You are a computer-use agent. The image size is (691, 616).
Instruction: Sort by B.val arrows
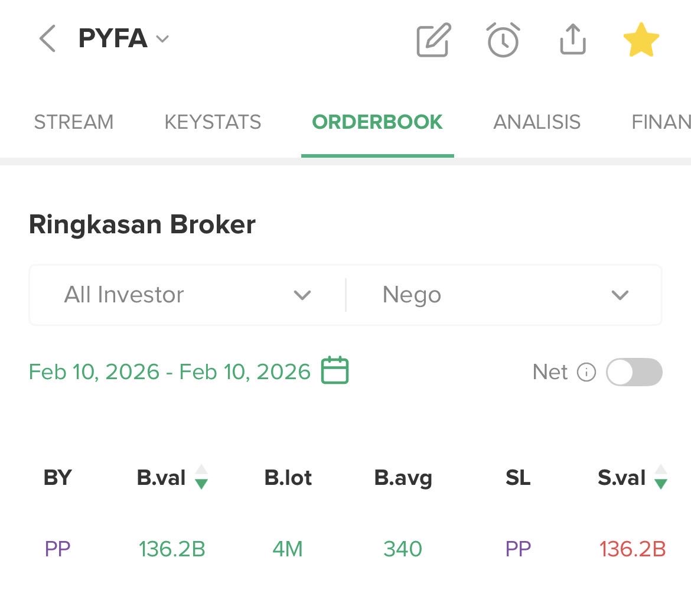(201, 477)
